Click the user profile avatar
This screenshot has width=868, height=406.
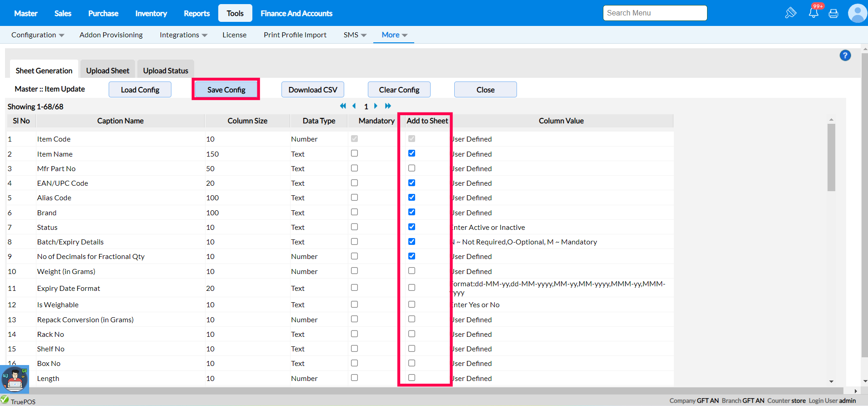857,13
